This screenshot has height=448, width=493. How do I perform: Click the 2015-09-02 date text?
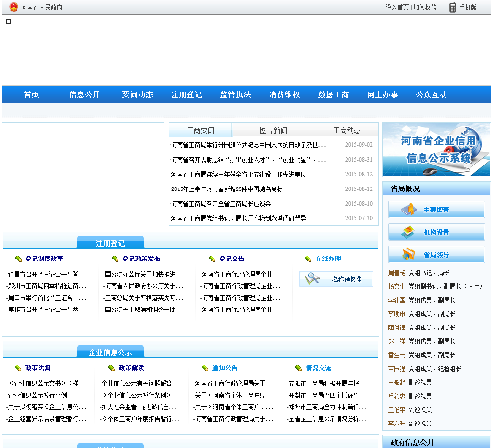pos(359,145)
